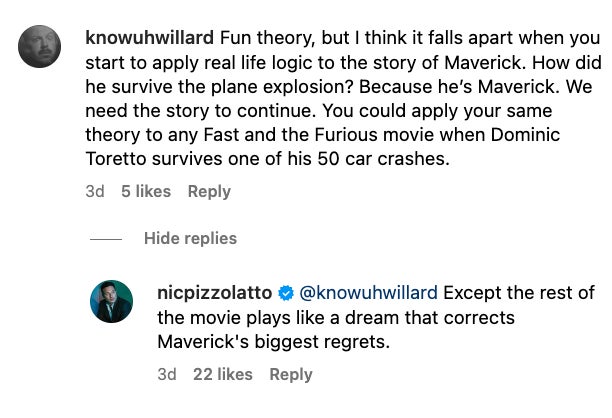The image size is (612, 418).
Task: Collapse thread with Hide replies
Action: (x=190, y=239)
